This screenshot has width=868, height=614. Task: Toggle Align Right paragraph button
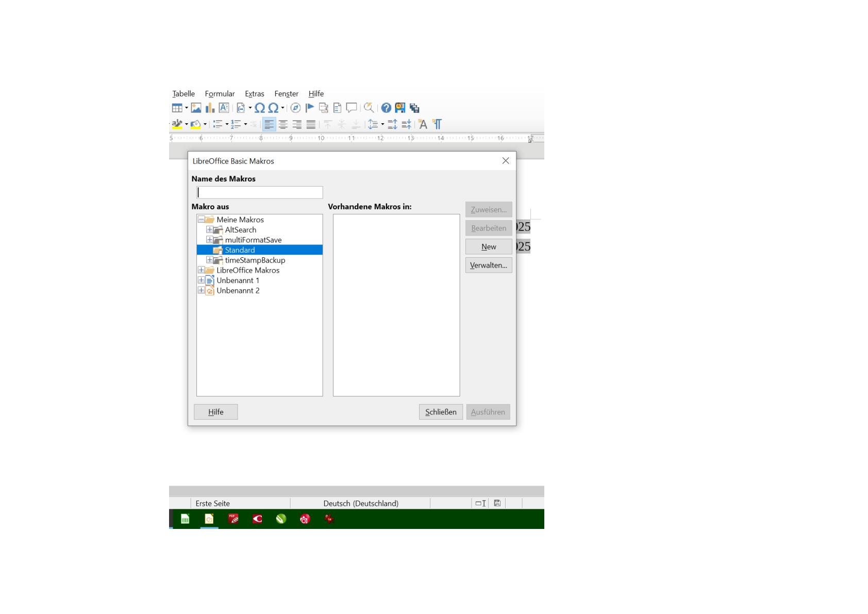pos(297,124)
